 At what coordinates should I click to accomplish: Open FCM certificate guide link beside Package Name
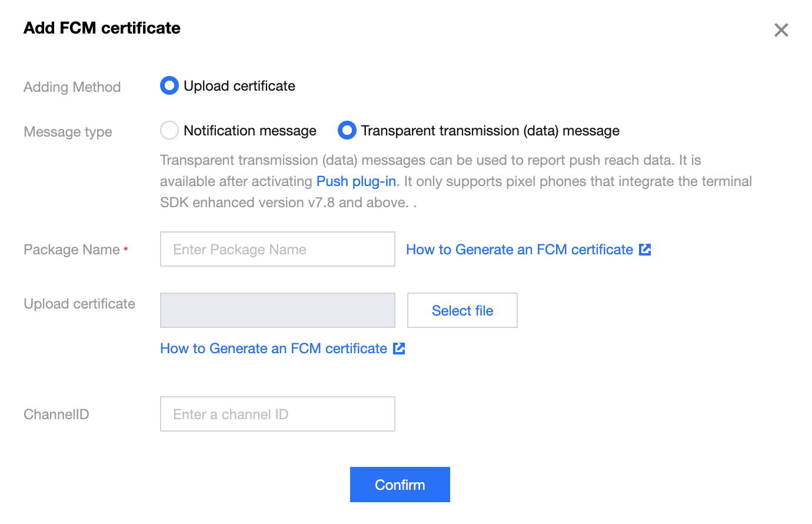click(519, 250)
